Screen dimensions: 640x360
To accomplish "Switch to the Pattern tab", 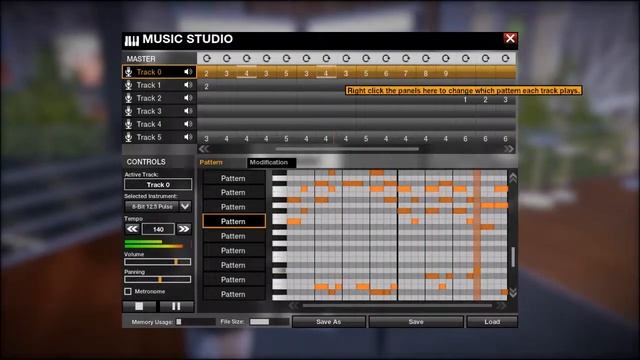I will point(211,162).
